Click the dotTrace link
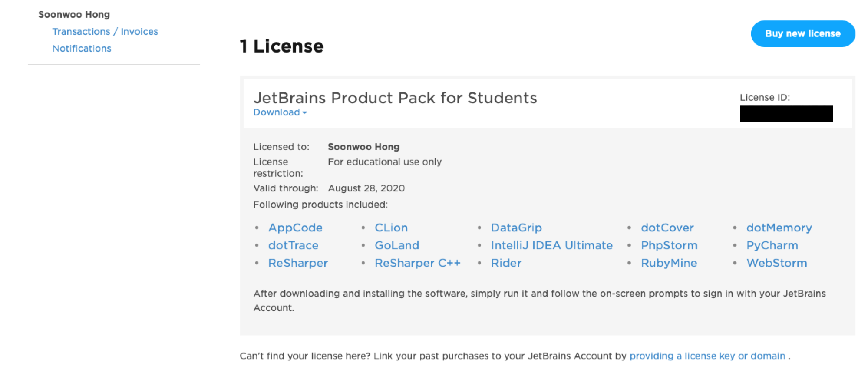This screenshot has height=386, width=868. click(x=293, y=245)
